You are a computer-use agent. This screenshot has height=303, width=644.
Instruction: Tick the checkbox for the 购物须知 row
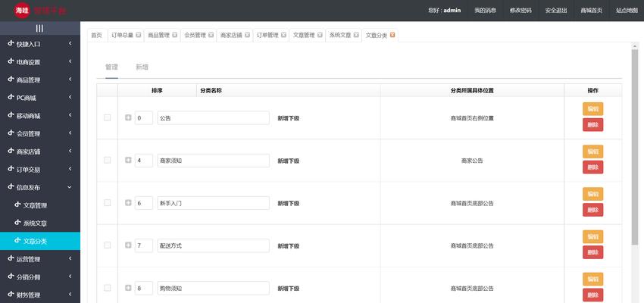point(107,288)
